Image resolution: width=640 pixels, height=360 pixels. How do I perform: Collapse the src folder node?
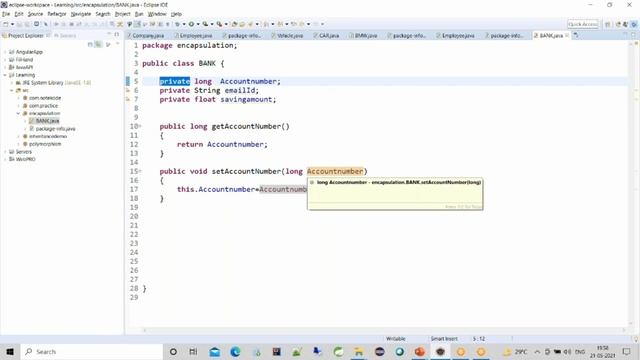pos(12,90)
